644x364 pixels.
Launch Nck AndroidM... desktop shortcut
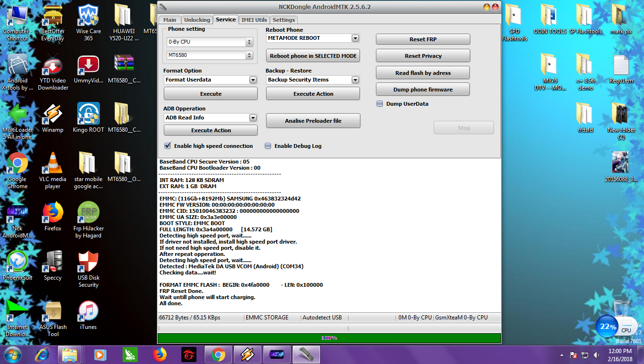pyautogui.click(x=18, y=219)
